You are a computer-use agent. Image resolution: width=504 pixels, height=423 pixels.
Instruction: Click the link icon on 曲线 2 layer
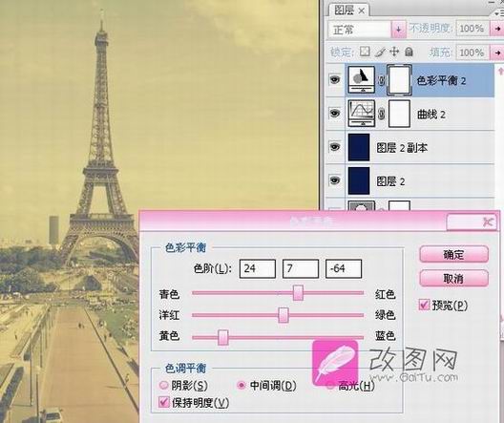(x=381, y=114)
